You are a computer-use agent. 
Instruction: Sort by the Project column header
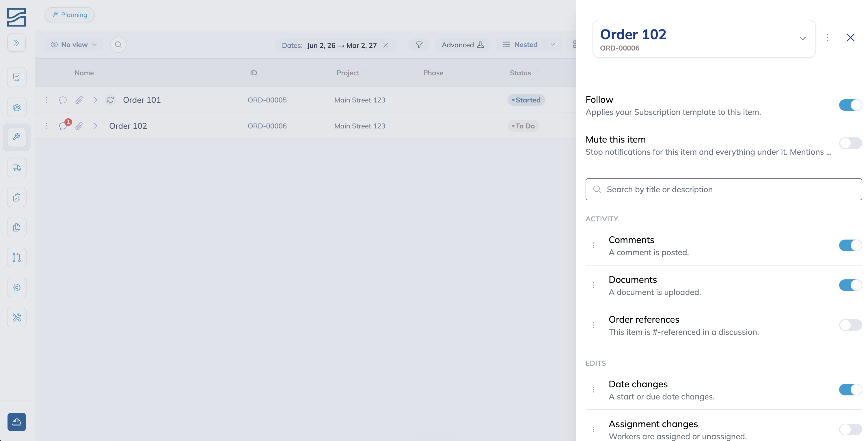coord(351,73)
